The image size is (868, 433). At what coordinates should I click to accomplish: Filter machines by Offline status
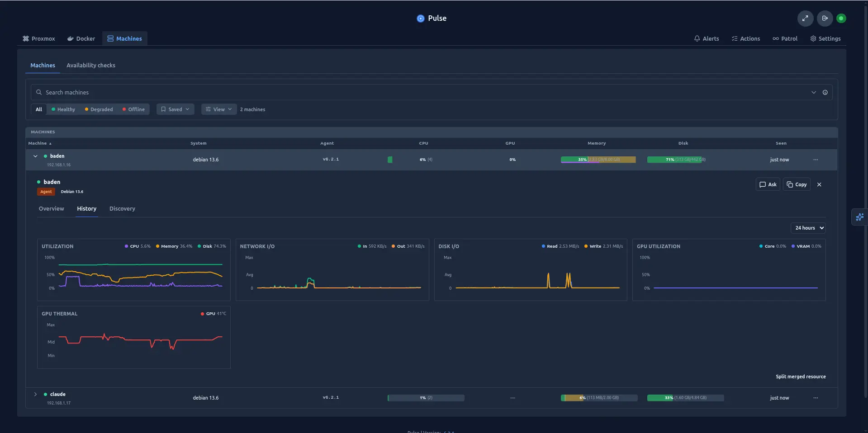pos(134,109)
